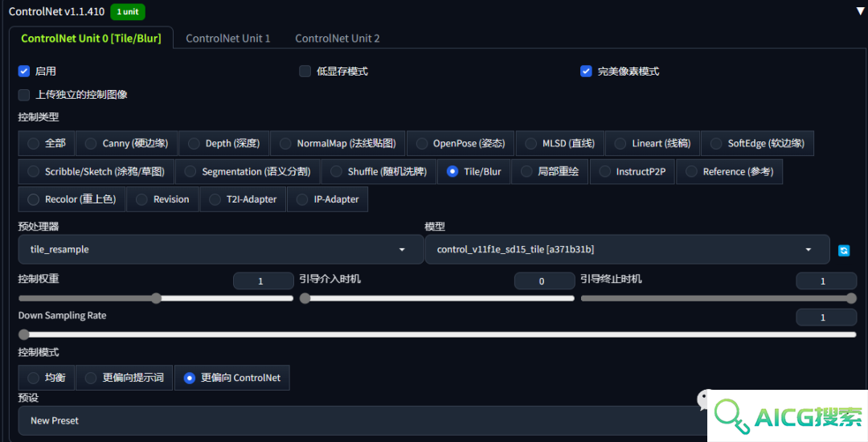Click the Down Sampling Rate slider handle

[23, 334]
